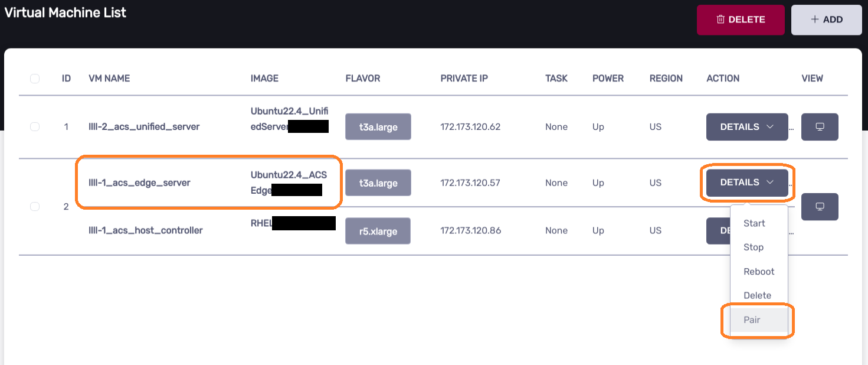Click the VM NAME column header
Image resolution: width=868 pixels, height=365 pixels.
click(x=109, y=79)
